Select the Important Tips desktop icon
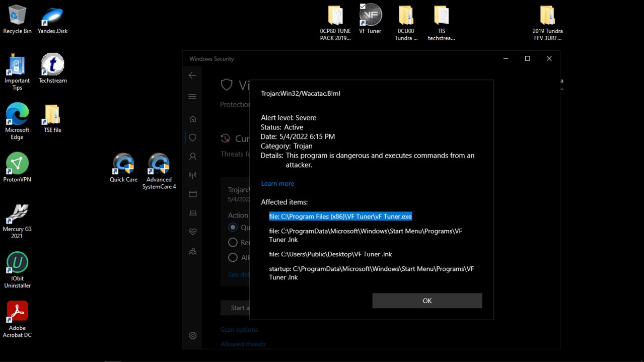Viewport: 644px width, 362px height. 17,73
